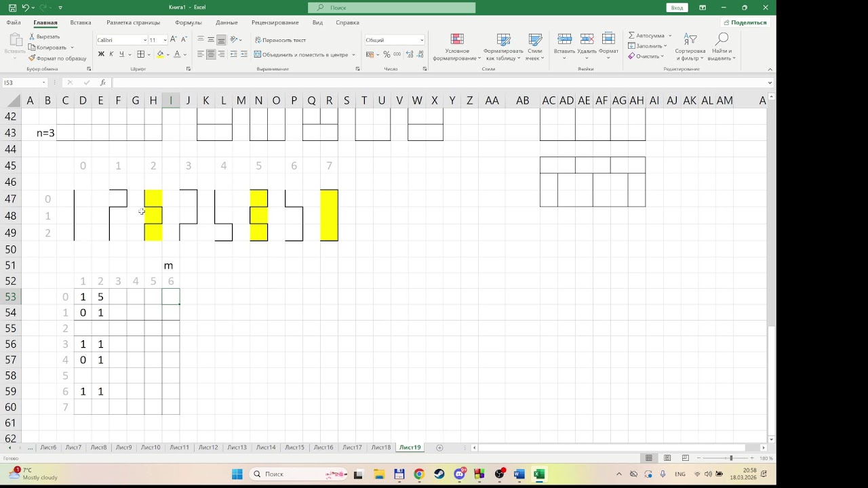Toggle italic formatting (К)
The image size is (868, 488).
(111, 54)
